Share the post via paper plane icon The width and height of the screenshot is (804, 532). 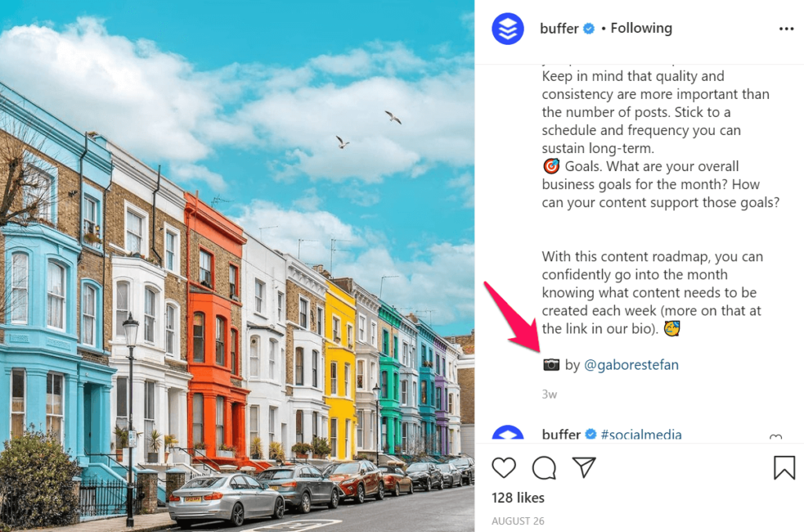(x=584, y=468)
